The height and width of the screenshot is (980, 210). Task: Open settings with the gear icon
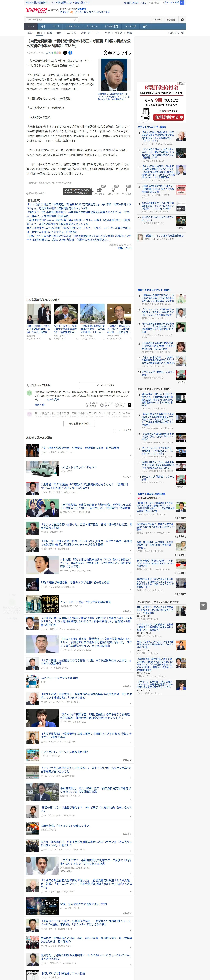182,20
